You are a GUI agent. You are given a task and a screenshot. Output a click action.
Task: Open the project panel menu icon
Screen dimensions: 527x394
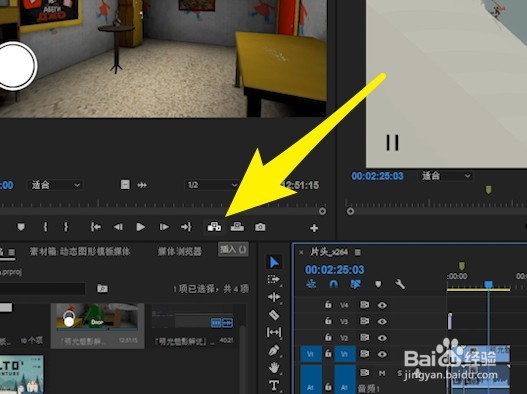coord(12,251)
